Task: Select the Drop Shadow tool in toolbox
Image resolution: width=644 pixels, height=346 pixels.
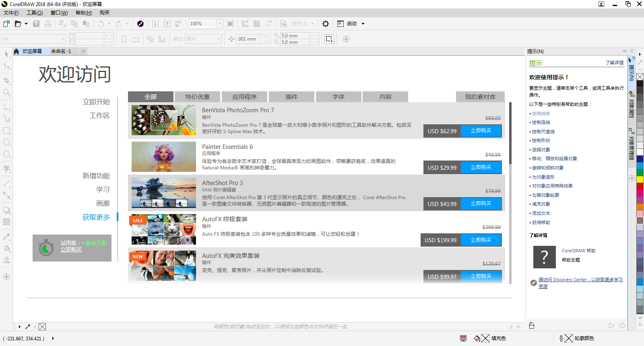Action: pyautogui.click(x=6, y=210)
